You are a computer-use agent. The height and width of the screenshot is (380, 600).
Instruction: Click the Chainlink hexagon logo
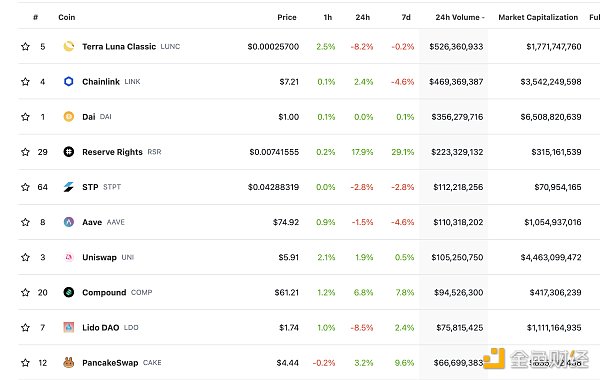pyautogui.click(x=68, y=82)
